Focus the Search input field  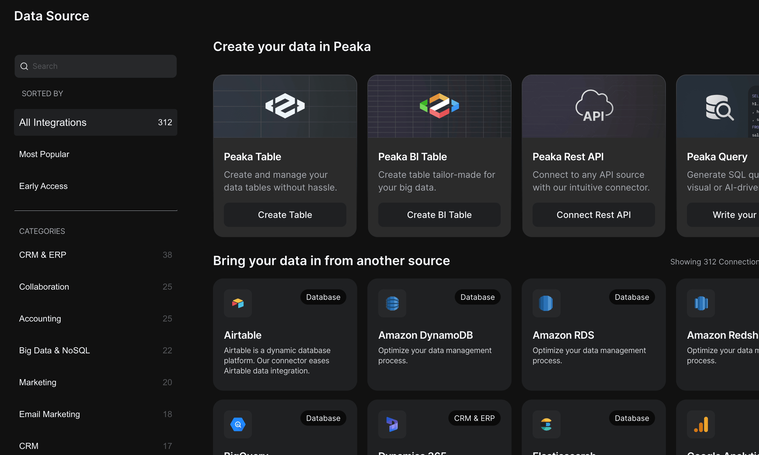pyautogui.click(x=95, y=66)
